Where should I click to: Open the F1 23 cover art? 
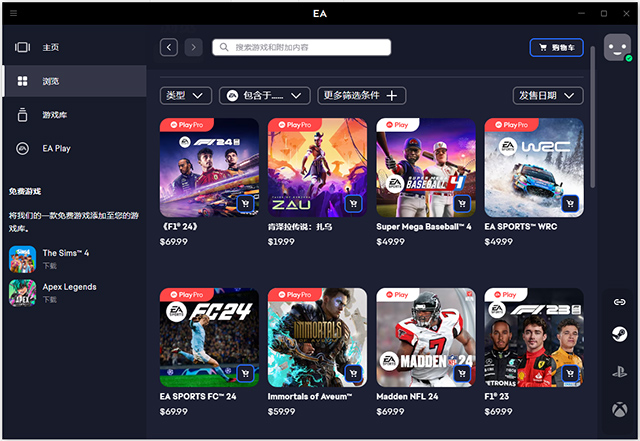[x=534, y=337]
